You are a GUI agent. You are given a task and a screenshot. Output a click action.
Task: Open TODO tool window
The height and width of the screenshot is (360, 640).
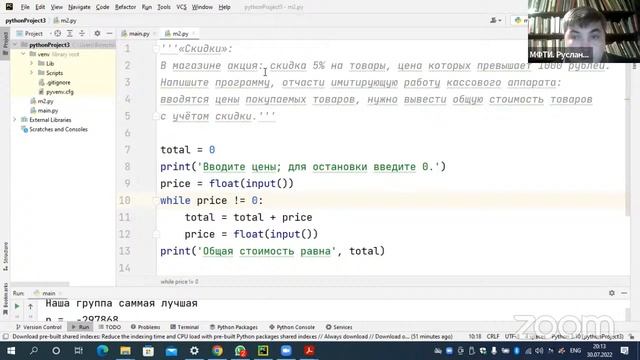(110, 327)
